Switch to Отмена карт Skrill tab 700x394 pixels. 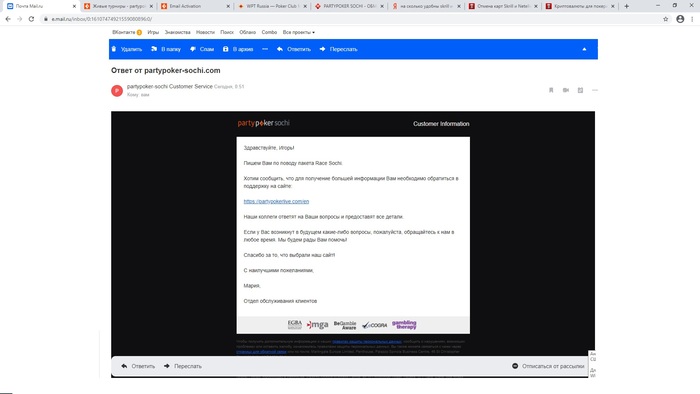pyautogui.click(x=503, y=6)
